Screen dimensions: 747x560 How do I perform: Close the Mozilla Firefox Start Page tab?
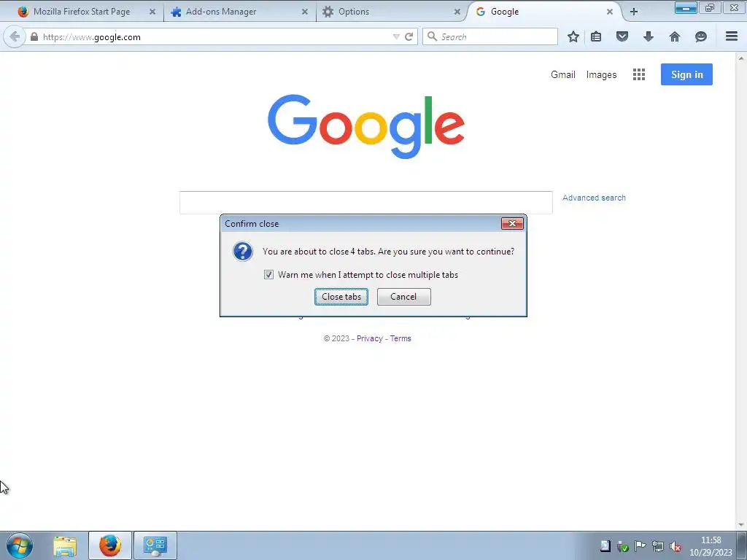[152, 12]
